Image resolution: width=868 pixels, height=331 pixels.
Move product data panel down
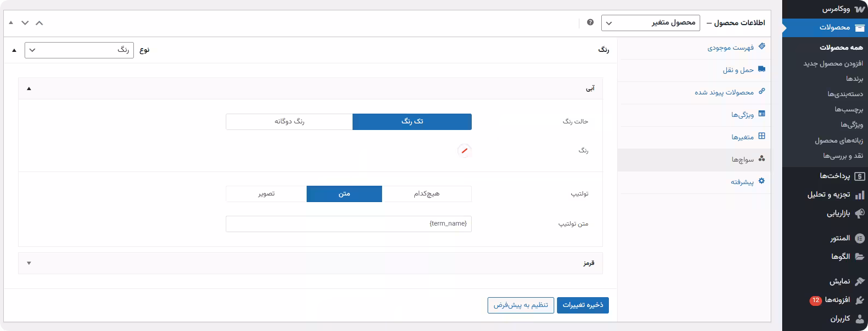pos(25,23)
